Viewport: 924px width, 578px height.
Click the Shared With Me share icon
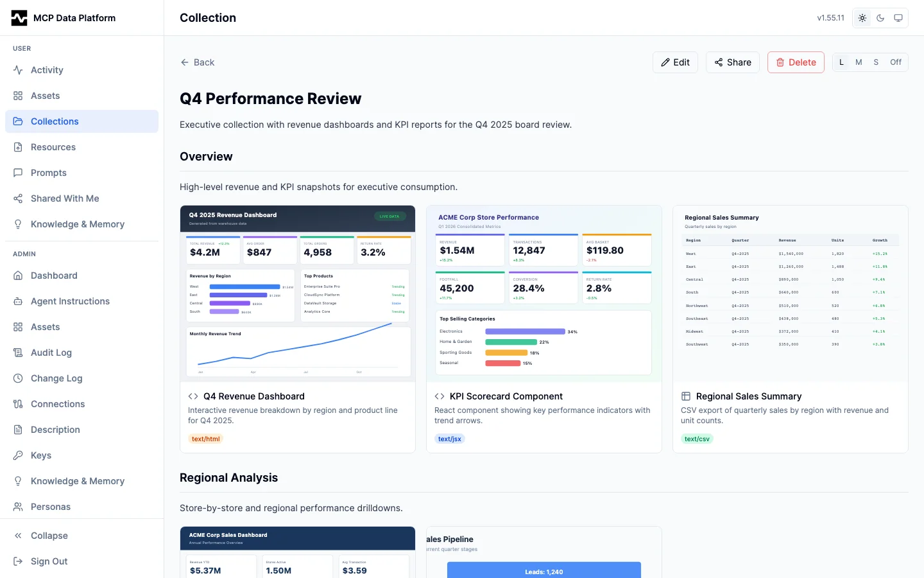coord(18,198)
